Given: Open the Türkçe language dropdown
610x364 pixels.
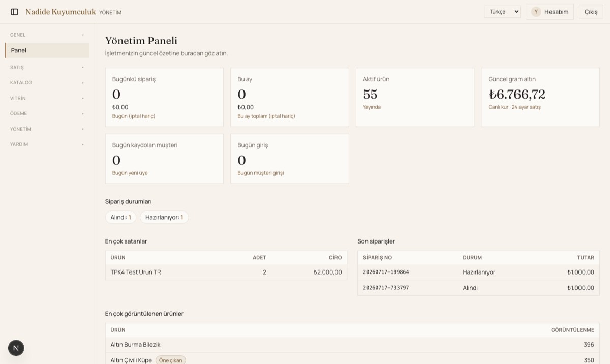Looking at the screenshot, I should point(502,12).
